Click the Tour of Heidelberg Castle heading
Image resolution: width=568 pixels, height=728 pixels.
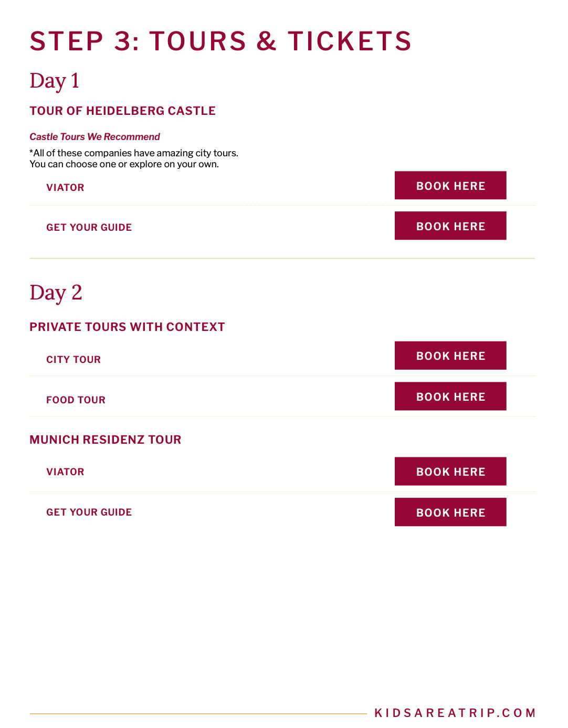pyautogui.click(x=123, y=111)
